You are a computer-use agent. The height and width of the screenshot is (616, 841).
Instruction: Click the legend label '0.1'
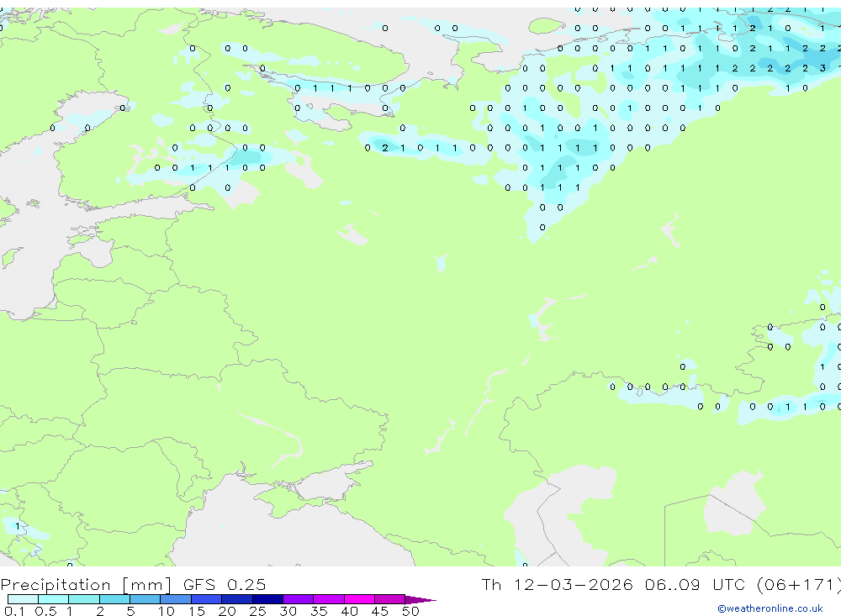(14, 611)
